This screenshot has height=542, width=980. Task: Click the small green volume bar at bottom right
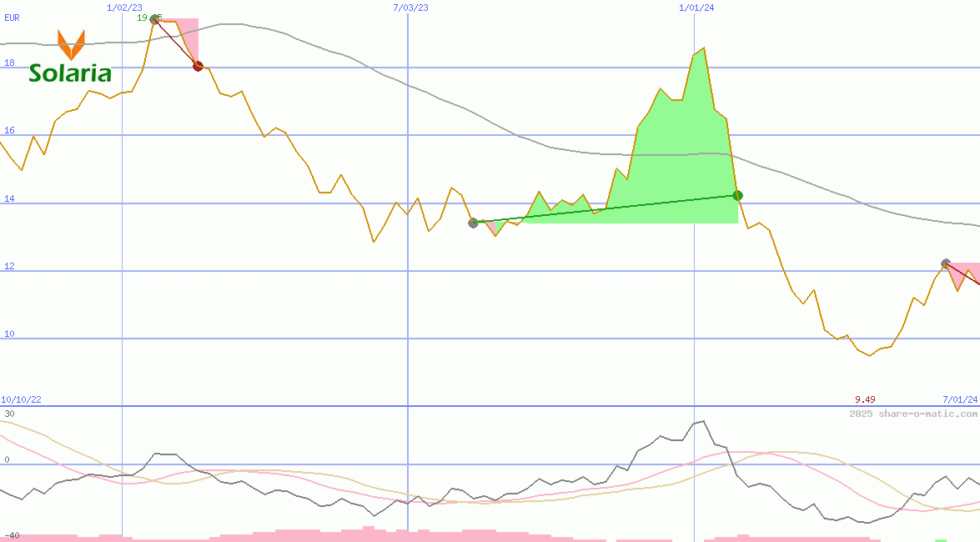[x=941, y=539]
